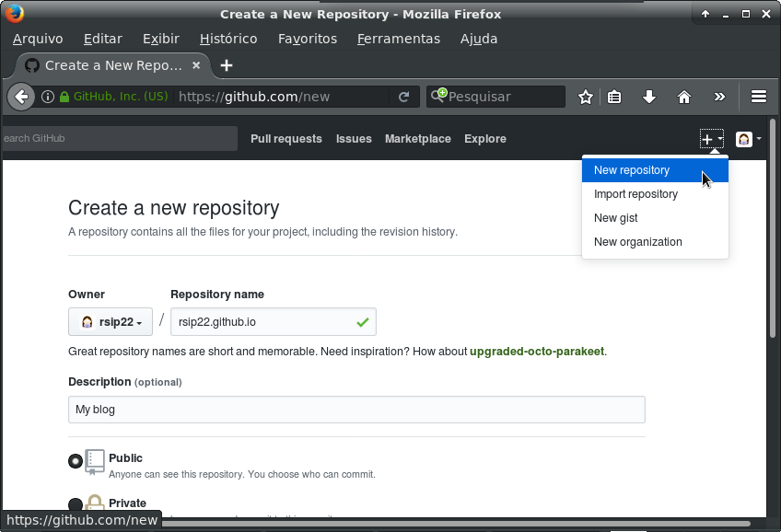Reload the page with the refresh icon
This screenshot has height=532, width=781.
point(403,97)
